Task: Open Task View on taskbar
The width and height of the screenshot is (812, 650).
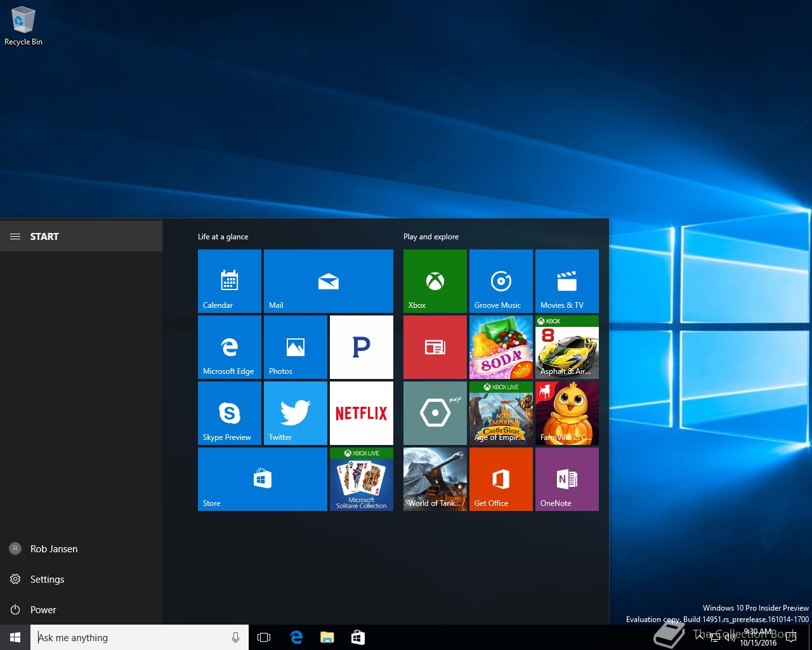Action: coord(264,637)
